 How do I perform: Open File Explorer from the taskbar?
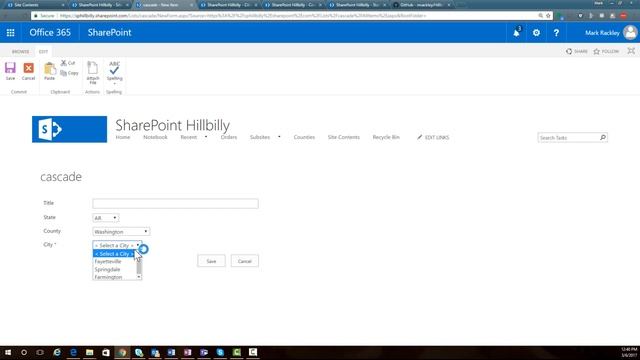tap(89, 352)
